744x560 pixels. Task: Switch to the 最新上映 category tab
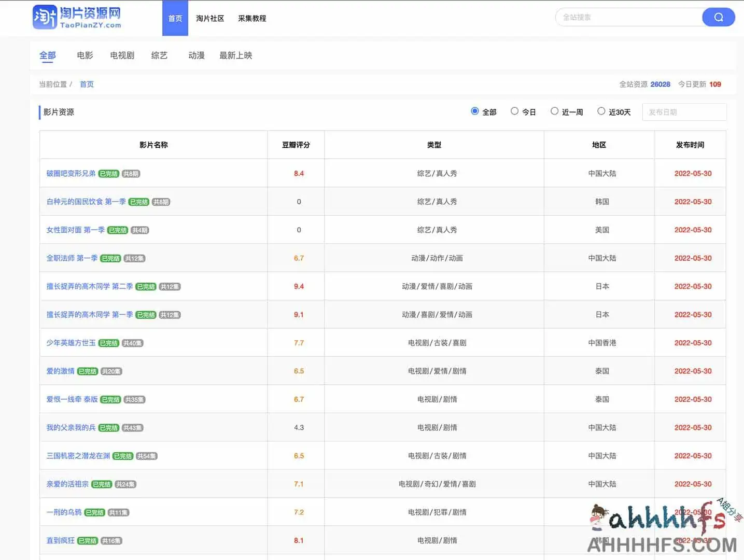[x=236, y=55]
